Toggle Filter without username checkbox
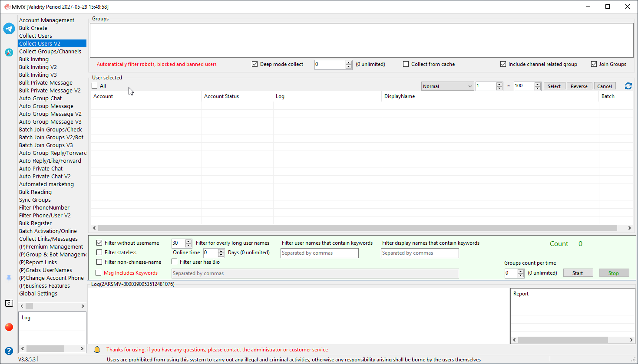This screenshot has width=638, height=364. click(99, 243)
